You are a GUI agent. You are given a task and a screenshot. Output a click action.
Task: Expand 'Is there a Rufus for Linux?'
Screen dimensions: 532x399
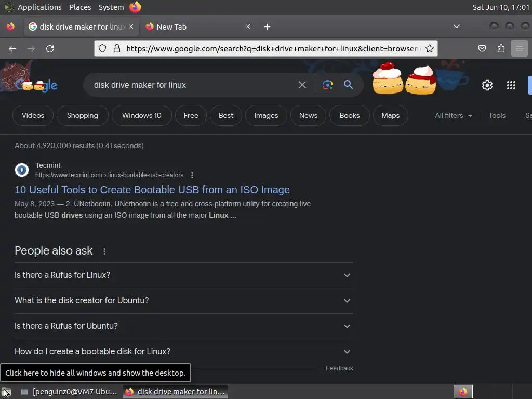(x=183, y=275)
